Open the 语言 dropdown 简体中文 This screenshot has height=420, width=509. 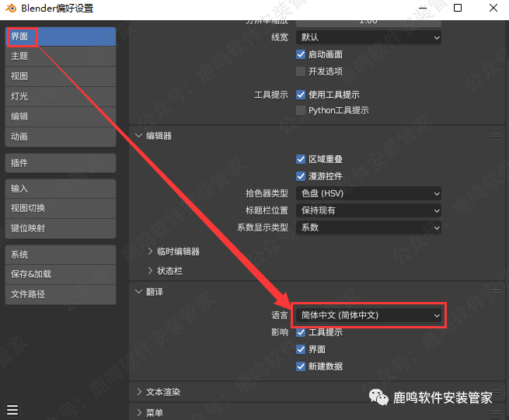[x=368, y=315]
